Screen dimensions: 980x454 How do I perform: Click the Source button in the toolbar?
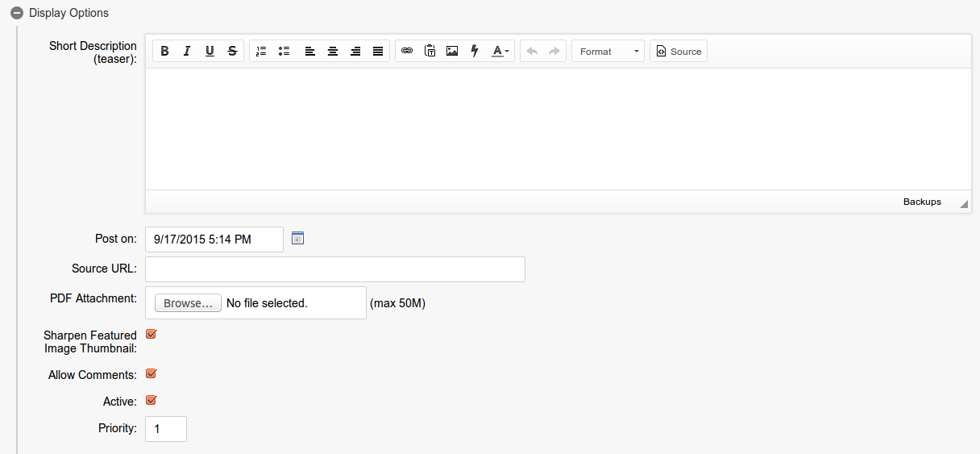point(679,52)
